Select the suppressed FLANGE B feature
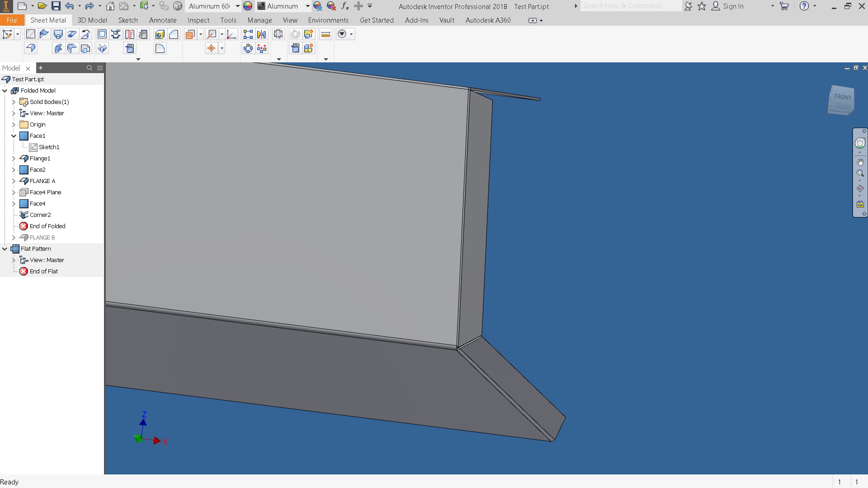 [x=42, y=237]
